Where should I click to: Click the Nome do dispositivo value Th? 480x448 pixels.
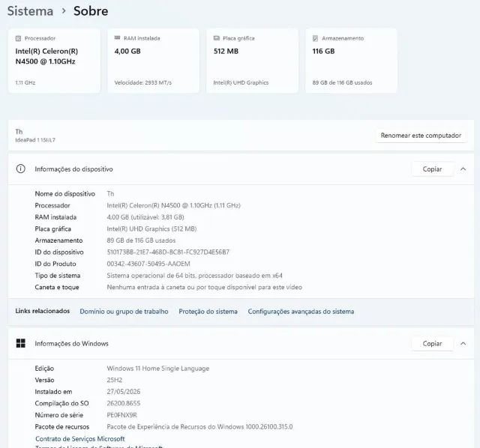(x=110, y=193)
